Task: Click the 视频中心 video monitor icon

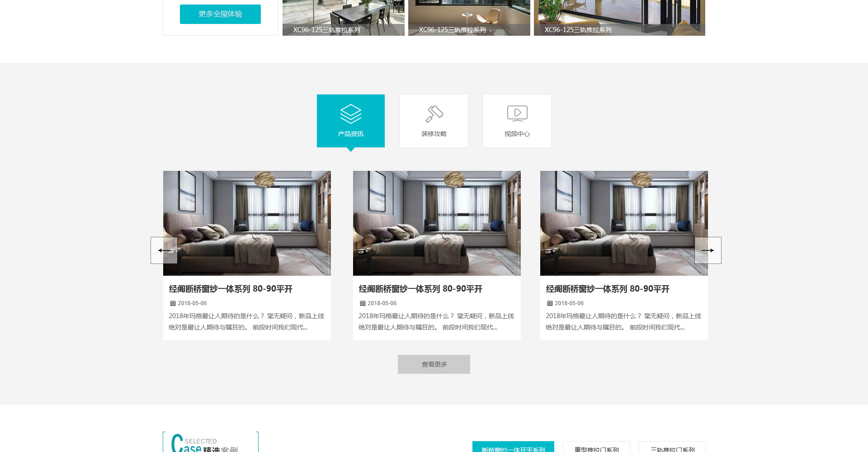Action: pyautogui.click(x=517, y=113)
